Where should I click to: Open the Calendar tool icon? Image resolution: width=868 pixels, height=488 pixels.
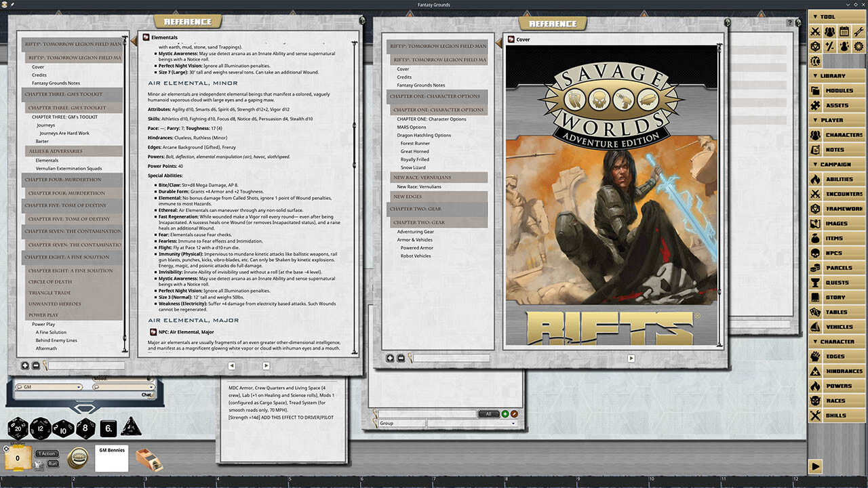(845, 32)
